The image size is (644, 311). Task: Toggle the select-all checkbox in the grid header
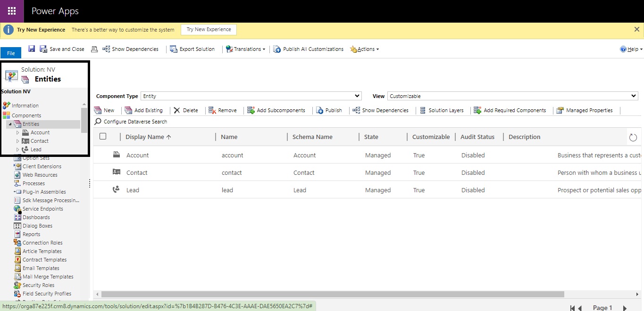[x=102, y=137]
